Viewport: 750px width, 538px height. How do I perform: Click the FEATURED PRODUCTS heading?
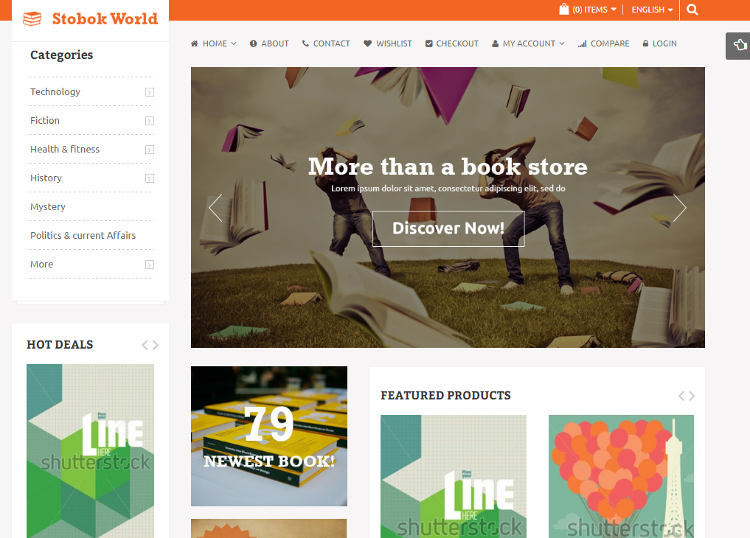pyautogui.click(x=445, y=395)
